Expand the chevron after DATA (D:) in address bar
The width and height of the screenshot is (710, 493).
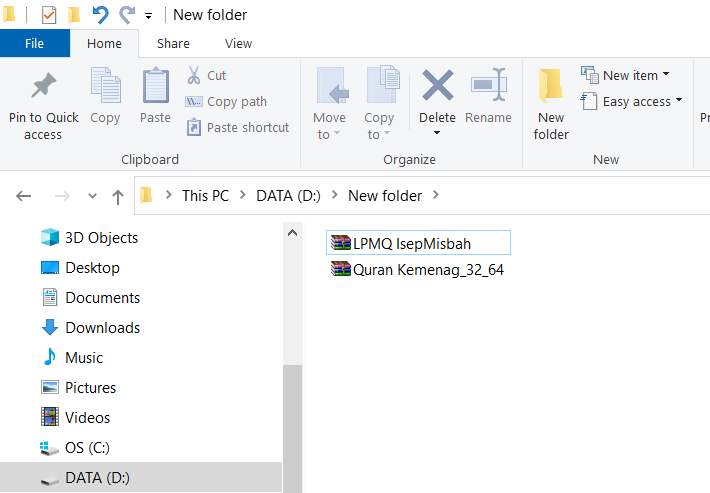(335, 195)
